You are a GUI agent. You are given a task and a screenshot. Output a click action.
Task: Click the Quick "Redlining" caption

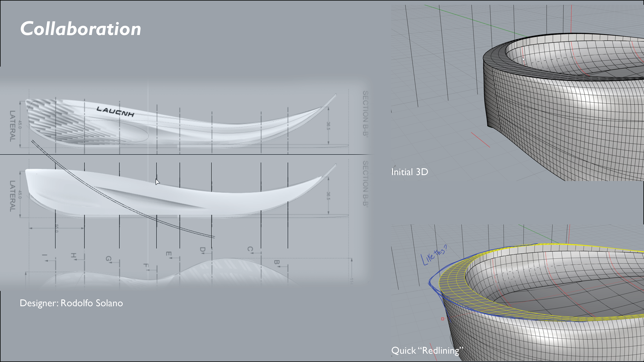pyautogui.click(x=427, y=350)
